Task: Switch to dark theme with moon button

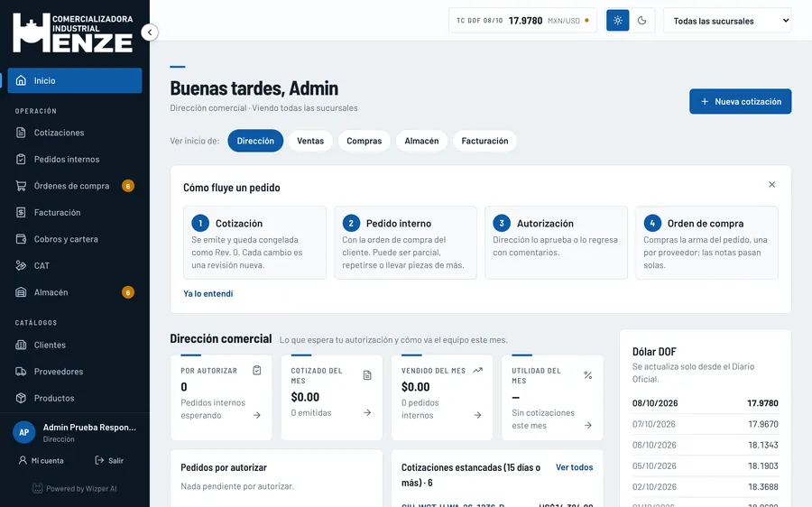Action: pyautogui.click(x=642, y=20)
